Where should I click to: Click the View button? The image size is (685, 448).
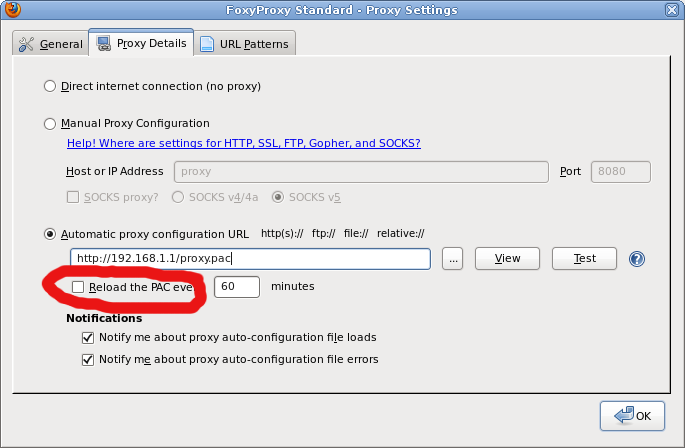point(507,259)
